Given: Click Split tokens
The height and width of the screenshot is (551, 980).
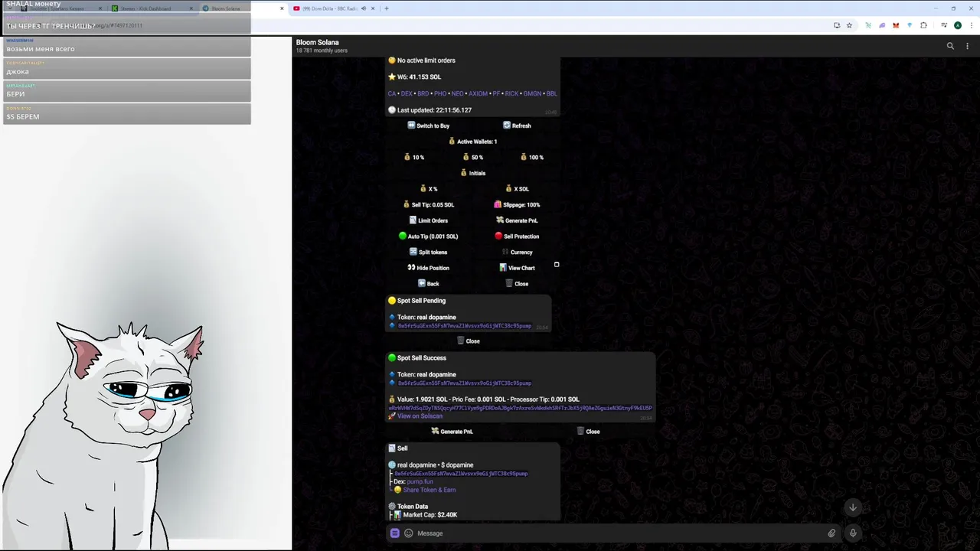Looking at the screenshot, I should 429,252.
